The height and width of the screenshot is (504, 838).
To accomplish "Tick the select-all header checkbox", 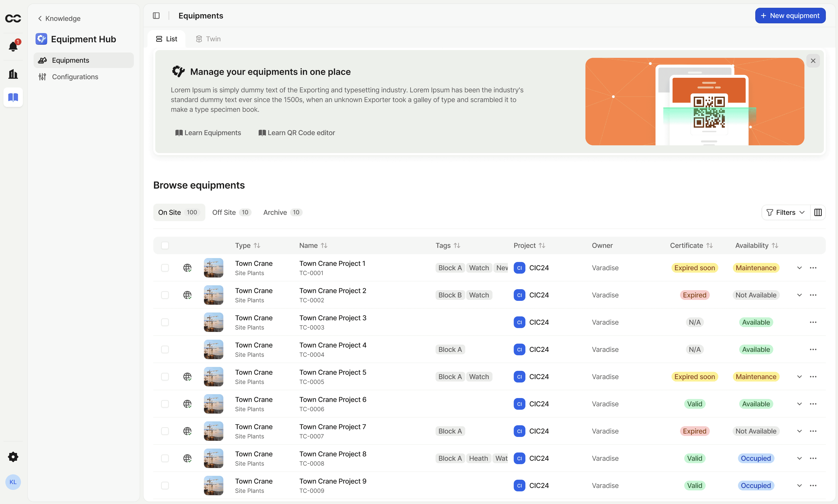I will pyautogui.click(x=165, y=245).
